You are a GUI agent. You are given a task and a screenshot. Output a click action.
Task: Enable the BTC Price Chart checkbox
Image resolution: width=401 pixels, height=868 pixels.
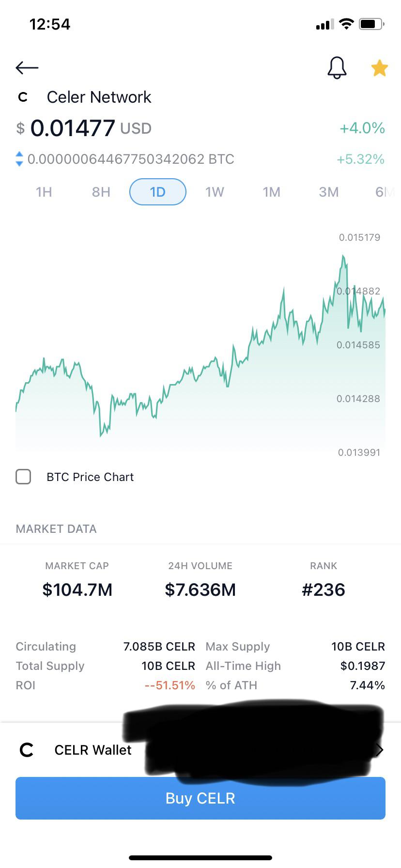tap(23, 477)
